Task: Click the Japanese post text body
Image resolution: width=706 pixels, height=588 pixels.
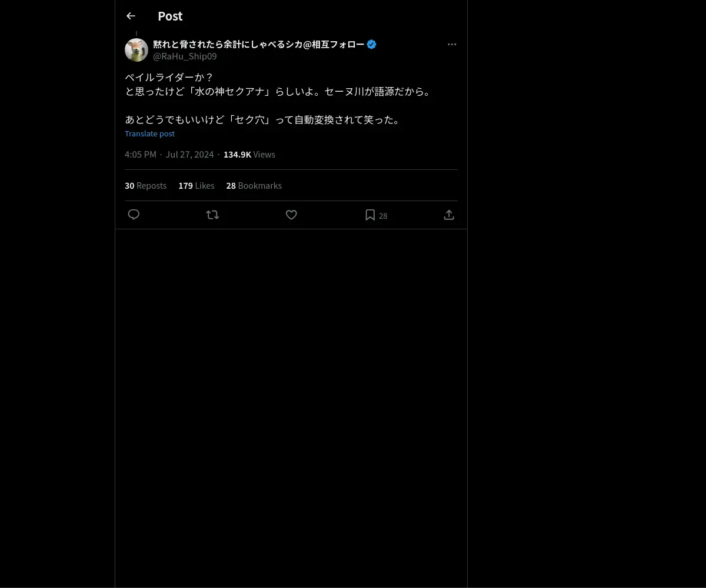Action: (x=278, y=98)
